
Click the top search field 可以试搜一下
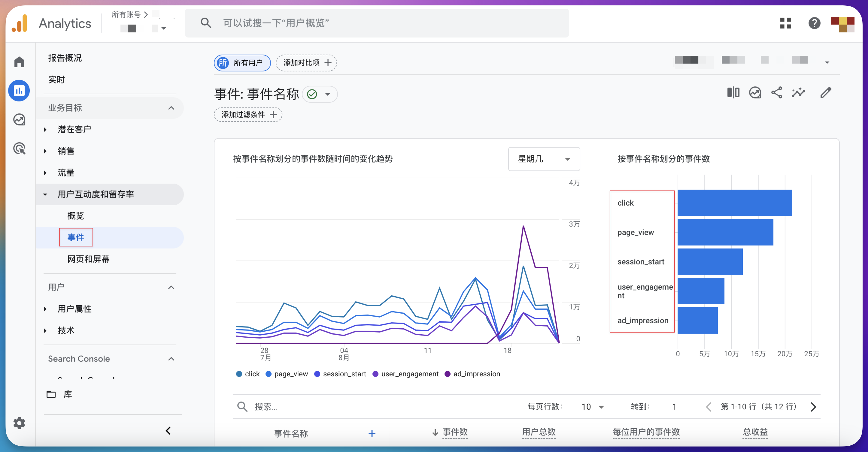point(377,23)
